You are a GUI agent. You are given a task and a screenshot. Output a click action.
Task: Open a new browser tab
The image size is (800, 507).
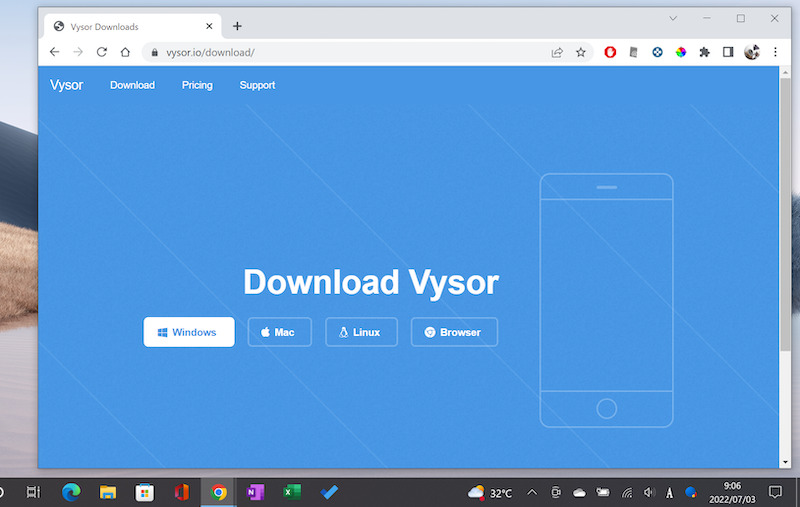pyautogui.click(x=237, y=26)
